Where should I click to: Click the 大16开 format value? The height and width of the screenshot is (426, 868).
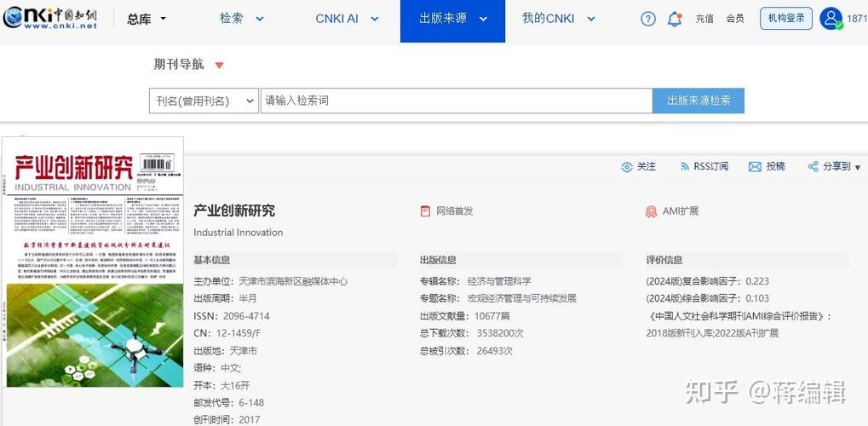tap(235, 386)
